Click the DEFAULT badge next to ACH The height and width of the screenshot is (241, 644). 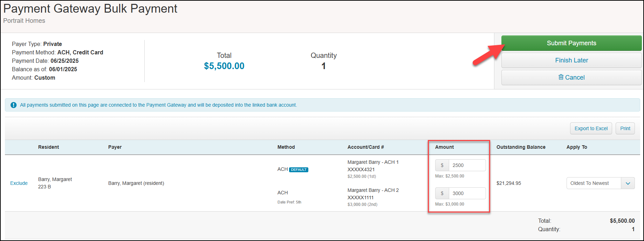(x=299, y=170)
